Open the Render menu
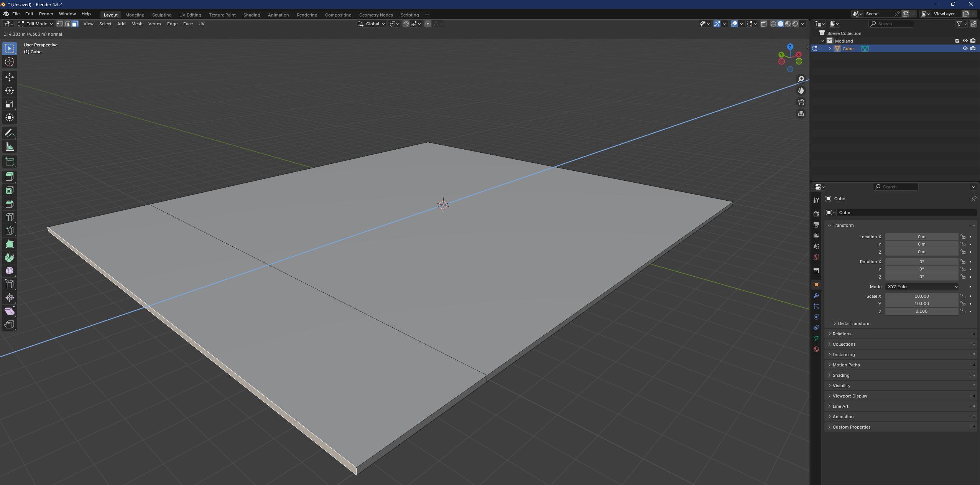This screenshot has height=485, width=980. click(x=46, y=14)
